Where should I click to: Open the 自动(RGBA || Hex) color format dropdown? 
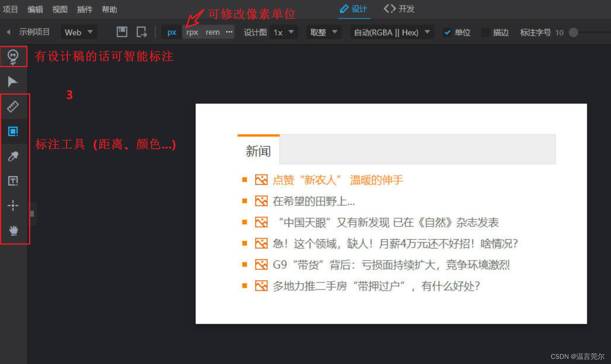[392, 32]
